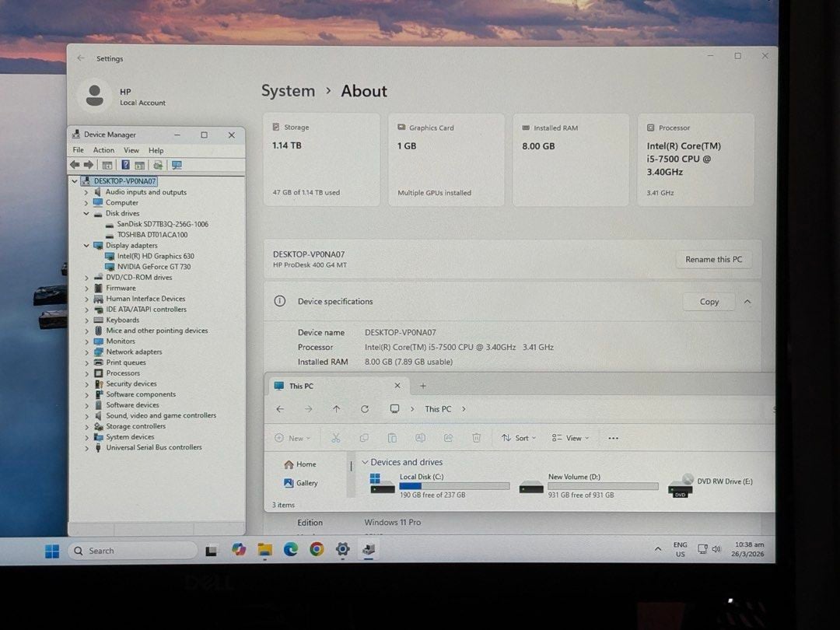
Task: Collapse the Devices and drives group
Action: point(365,462)
